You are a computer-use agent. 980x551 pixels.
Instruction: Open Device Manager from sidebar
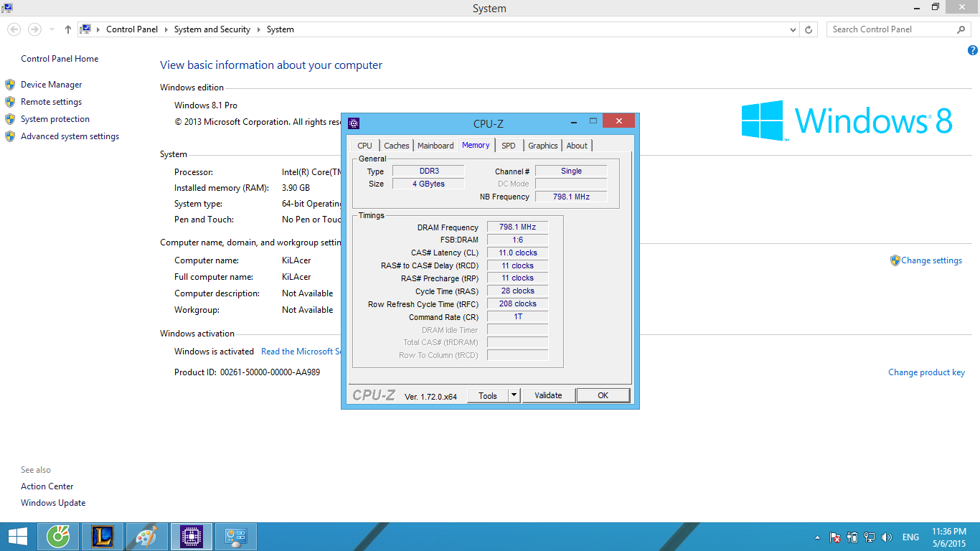(x=51, y=85)
